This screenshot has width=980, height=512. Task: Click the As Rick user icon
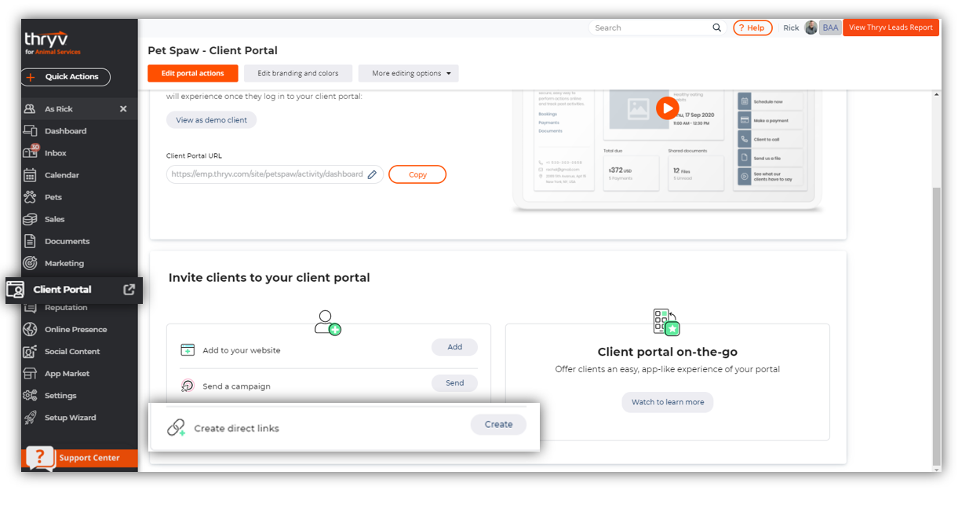click(x=31, y=109)
